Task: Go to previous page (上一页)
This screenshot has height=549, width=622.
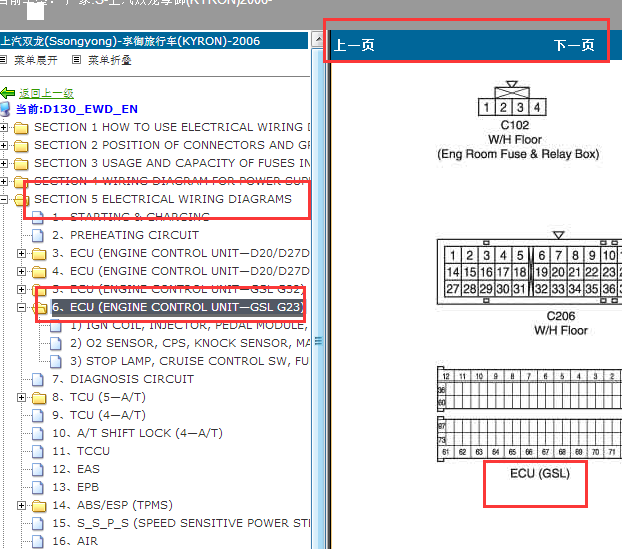Action: point(354,45)
